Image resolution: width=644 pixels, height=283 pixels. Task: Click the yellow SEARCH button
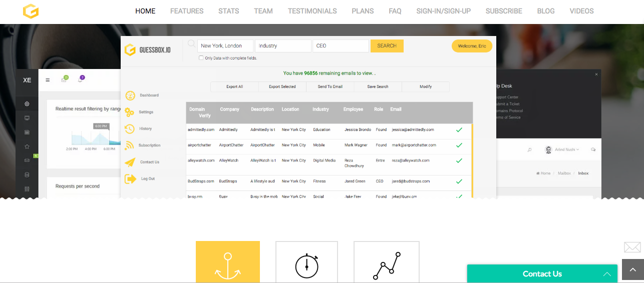pyautogui.click(x=387, y=46)
